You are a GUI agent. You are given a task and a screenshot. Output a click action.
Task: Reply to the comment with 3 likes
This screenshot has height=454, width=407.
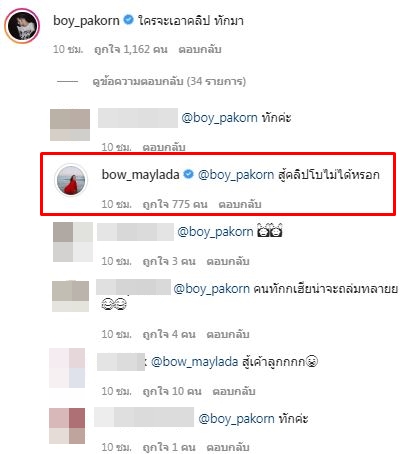point(228,261)
